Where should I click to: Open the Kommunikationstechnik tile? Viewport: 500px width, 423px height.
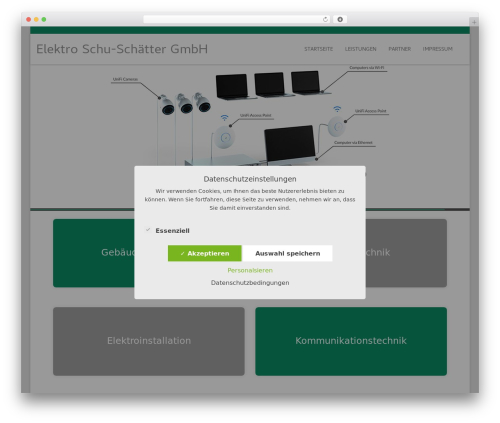(x=351, y=341)
